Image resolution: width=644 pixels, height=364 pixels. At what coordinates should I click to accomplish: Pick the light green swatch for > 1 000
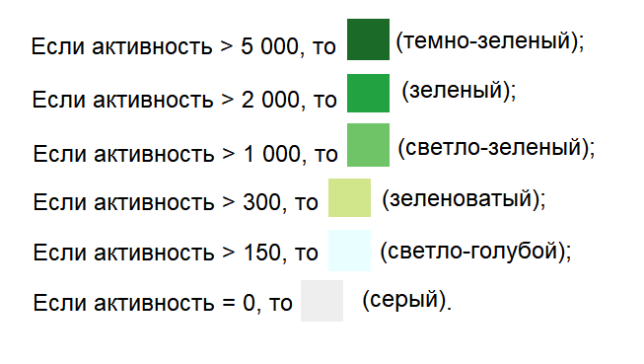pyautogui.click(x=368, y=145)
